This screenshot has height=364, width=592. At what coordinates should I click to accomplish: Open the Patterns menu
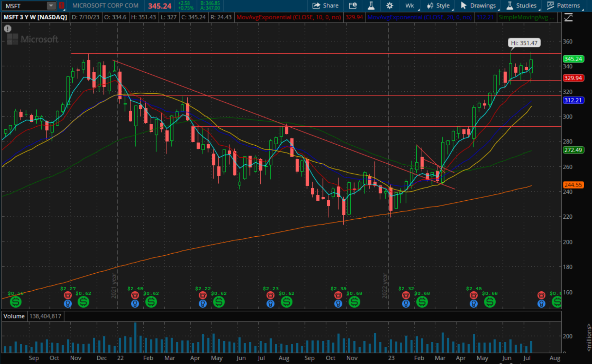coord(564,6)
